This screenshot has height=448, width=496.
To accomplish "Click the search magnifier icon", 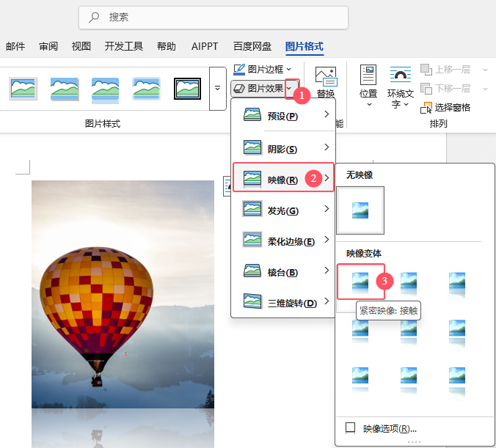I will [x=94, y=17].
